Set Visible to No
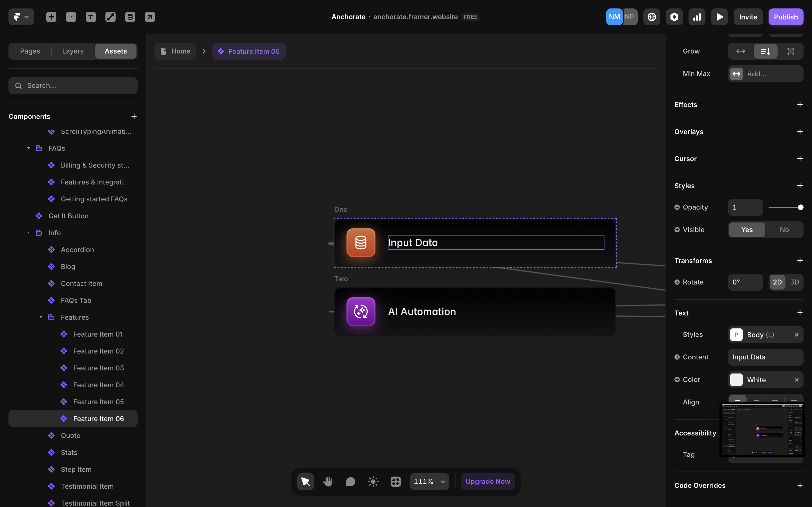Screen dimensions: 812x507 (x=784, y=230)
